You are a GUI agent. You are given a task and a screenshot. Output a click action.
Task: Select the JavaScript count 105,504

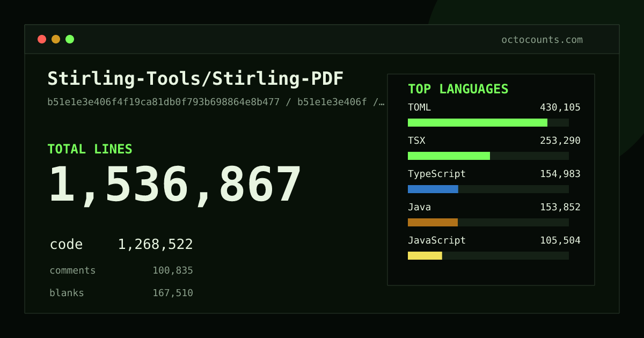(560, 240)
